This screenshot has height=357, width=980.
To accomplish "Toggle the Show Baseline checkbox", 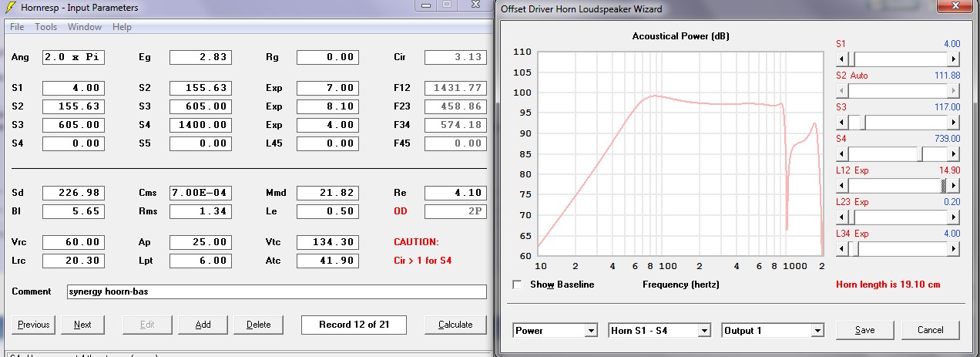I will pyautogui.click(x=518, y=285).
